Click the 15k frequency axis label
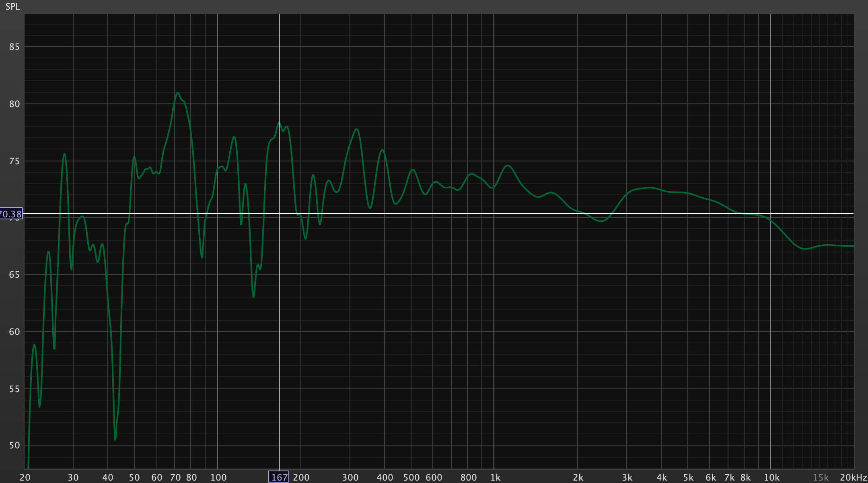The height and width of the screenshot is (483, 868). [820, 478]
